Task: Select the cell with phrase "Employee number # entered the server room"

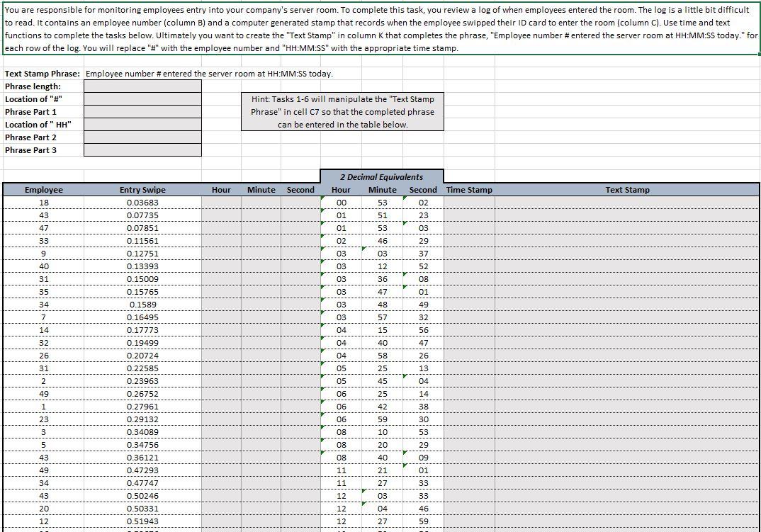Action: pyautogui.click(x=209, y=74)
